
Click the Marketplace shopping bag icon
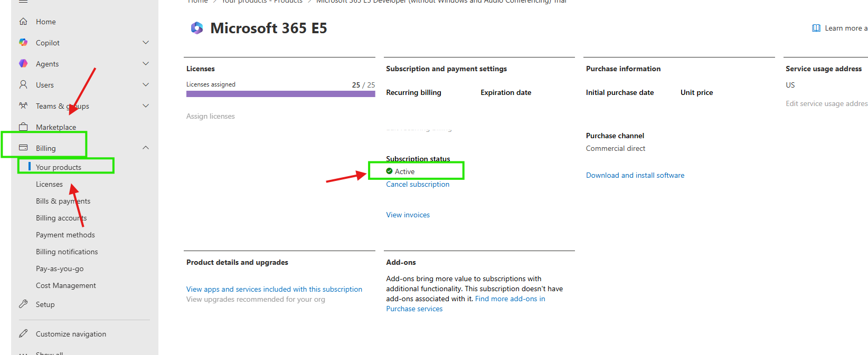click(23, 127)
